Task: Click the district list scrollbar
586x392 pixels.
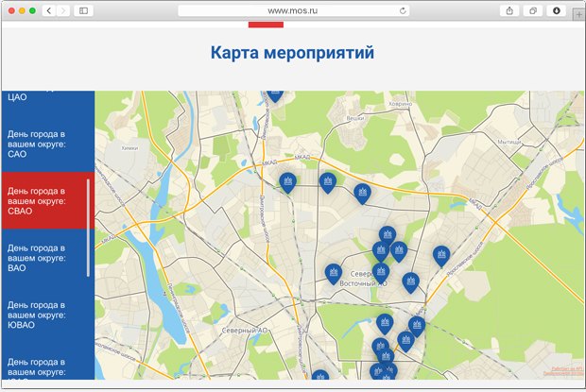Action: [x=89, y=227]
